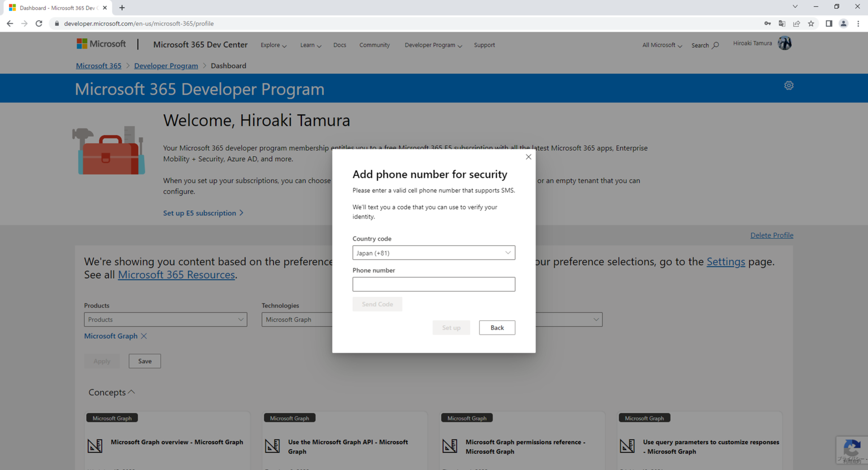Open the Country code dropdown
Screen dimensions: 868x470
point(434,253)
